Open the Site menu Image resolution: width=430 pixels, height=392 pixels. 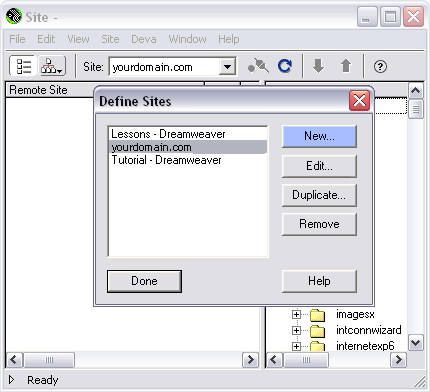tap(110, 39)
